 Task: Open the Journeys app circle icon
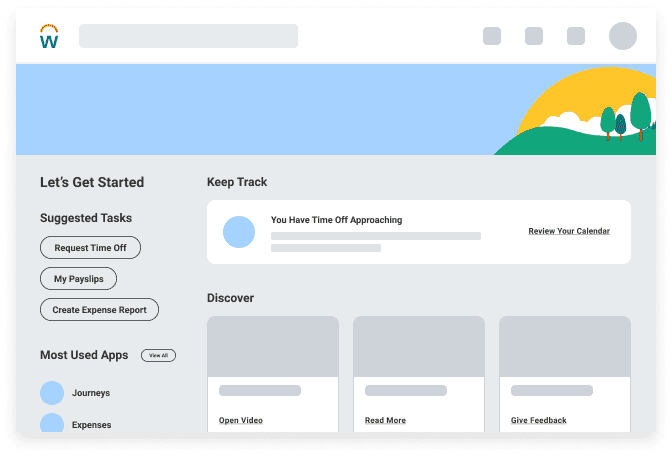coord(52,393)
